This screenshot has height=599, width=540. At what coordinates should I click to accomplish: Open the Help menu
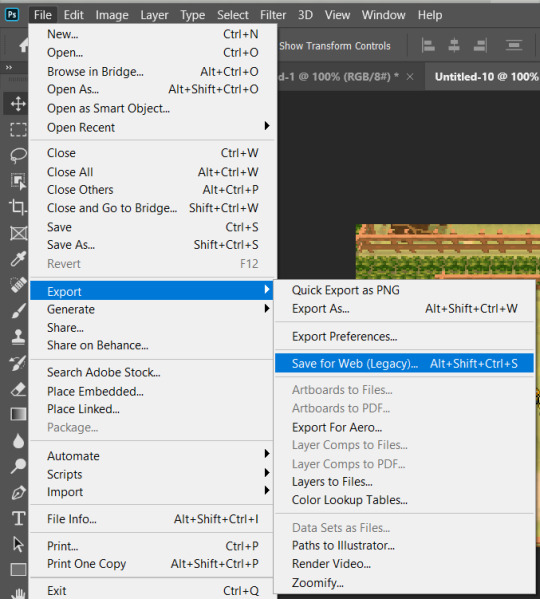[x=430, y=15]
